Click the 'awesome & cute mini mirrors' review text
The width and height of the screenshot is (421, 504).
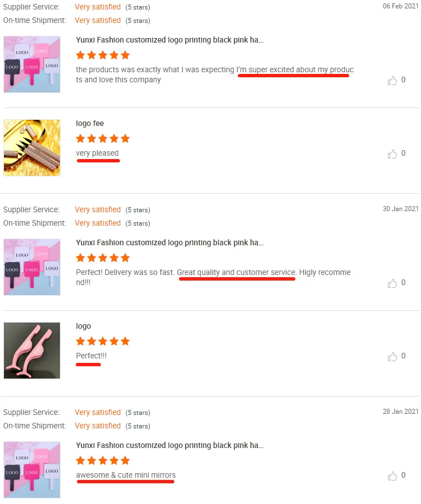(126, 475)
